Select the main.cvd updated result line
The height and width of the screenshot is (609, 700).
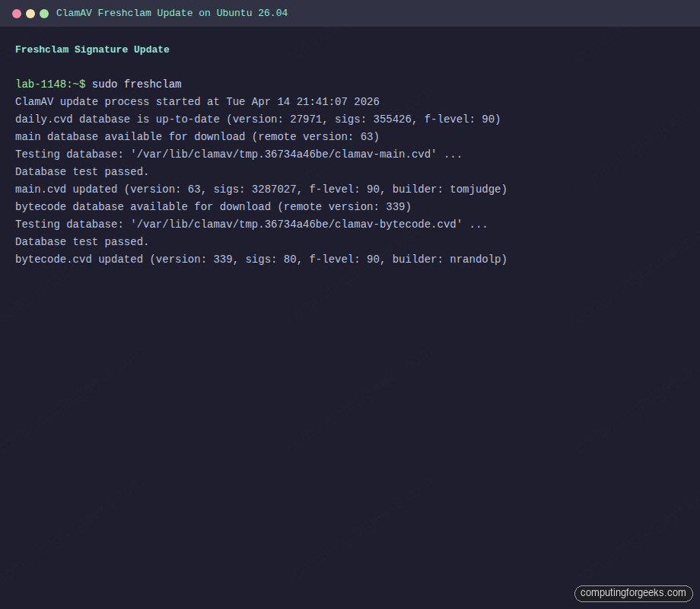(261, 189)
